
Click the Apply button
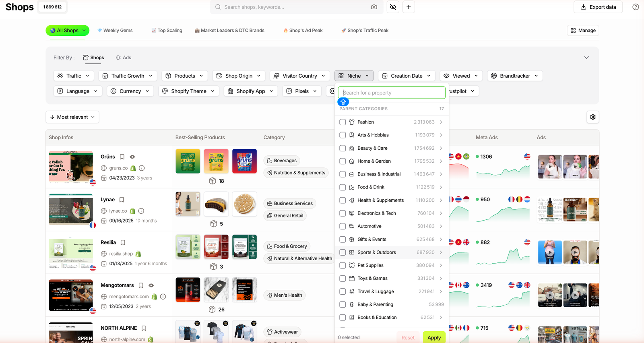tap(434, 337)
